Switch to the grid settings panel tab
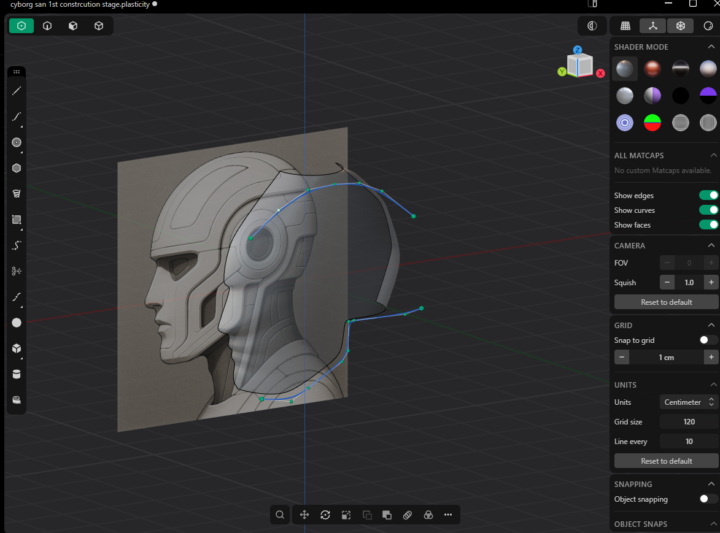The width and height of the screenshot is (720, 533). point(626,26)
